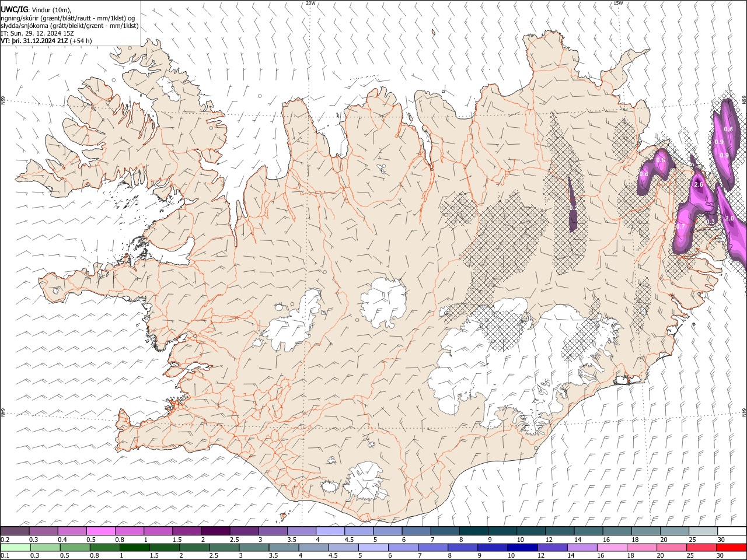Select the dark teal 8–9 swatch in top legend row
The image size is (747, 560).
point(473,531)
